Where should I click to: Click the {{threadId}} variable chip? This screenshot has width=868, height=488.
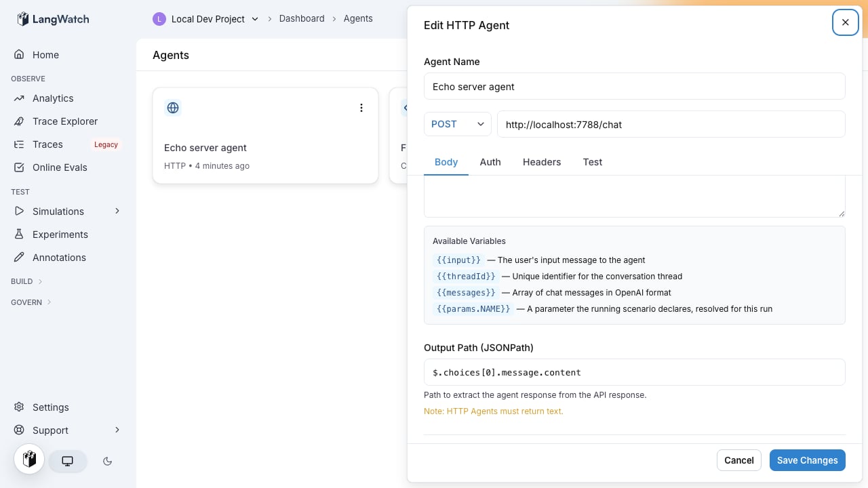point(466,277)
